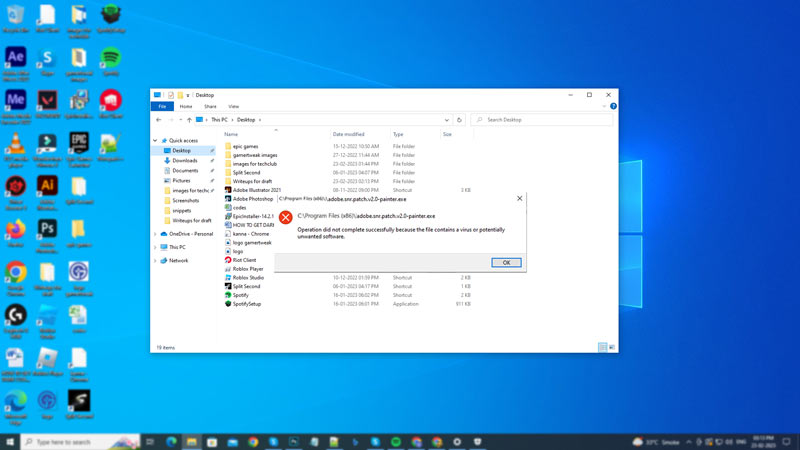Open Settings gear on the taskbar
The width and height of the screenshot is (800, 450).
click(457, 441)
